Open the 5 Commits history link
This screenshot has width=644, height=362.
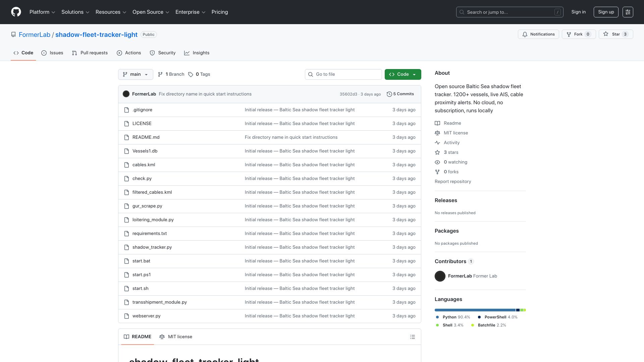click(400, 94)
